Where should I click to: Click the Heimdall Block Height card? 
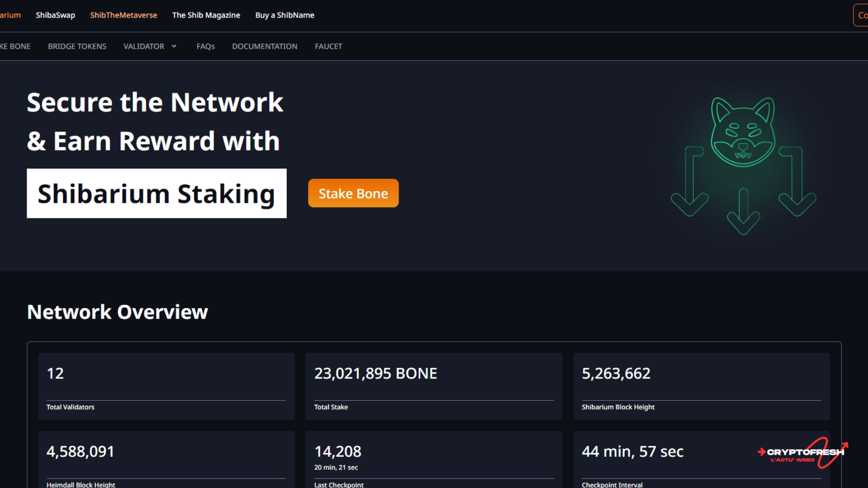coord(166,459)
